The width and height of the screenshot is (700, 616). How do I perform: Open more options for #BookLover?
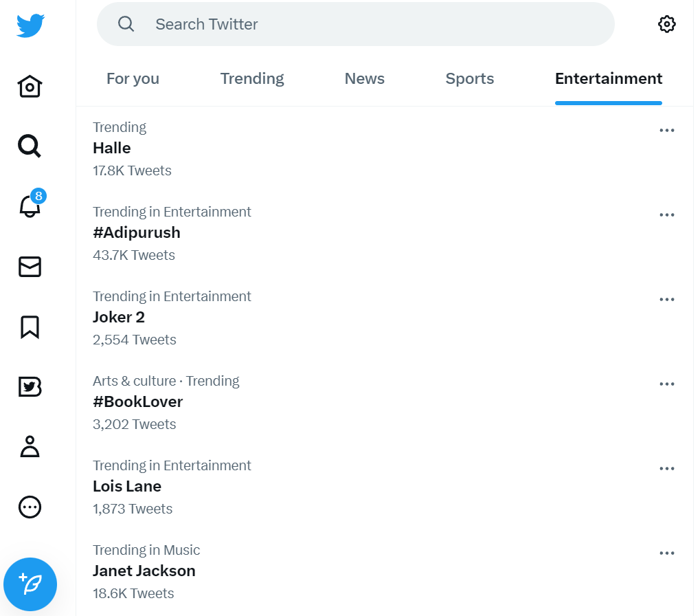[666, 384]
